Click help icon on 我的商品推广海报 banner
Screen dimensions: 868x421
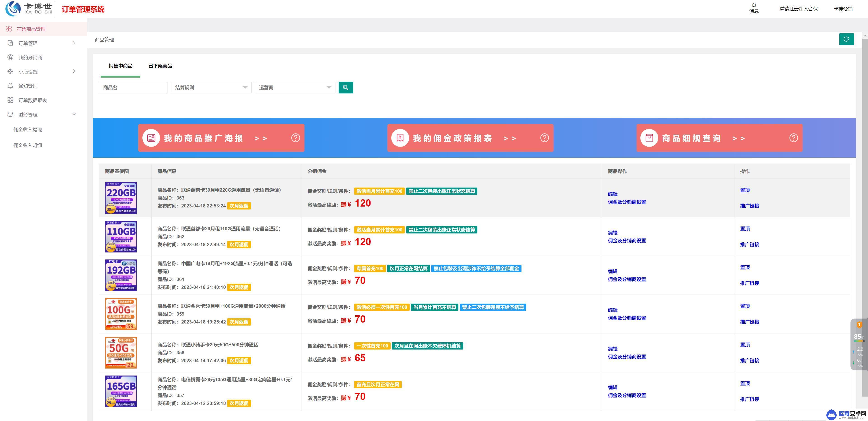pos(295,138)
